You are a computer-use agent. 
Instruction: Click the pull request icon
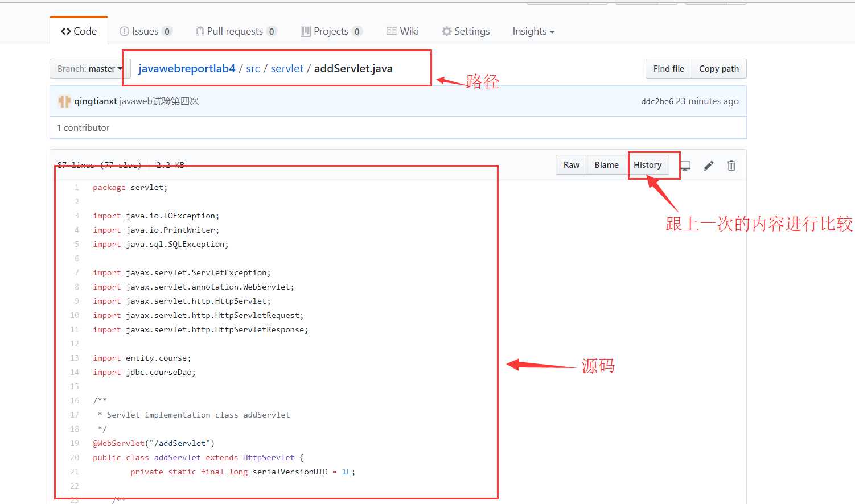pyautogui.click(x=200, y=31)
